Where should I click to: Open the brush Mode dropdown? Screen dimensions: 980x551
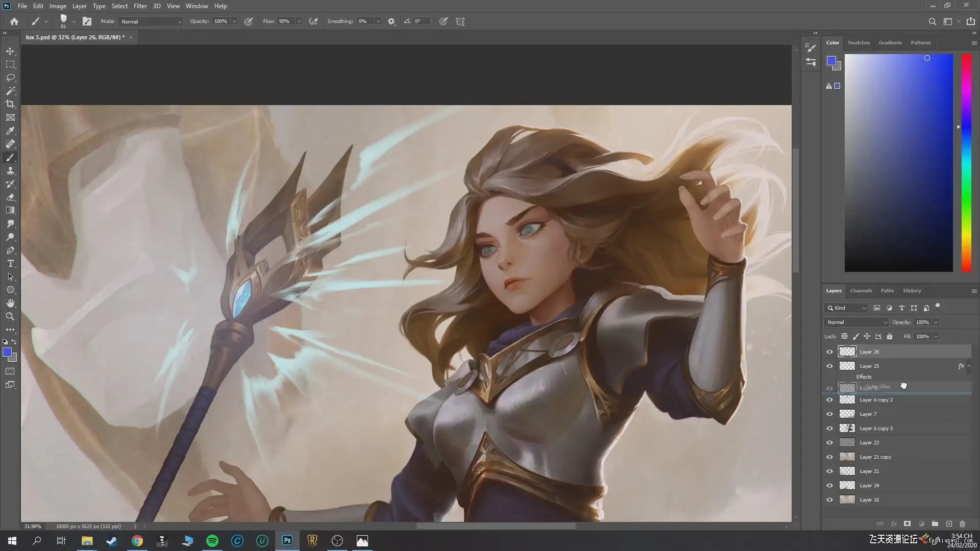point(151,22)
